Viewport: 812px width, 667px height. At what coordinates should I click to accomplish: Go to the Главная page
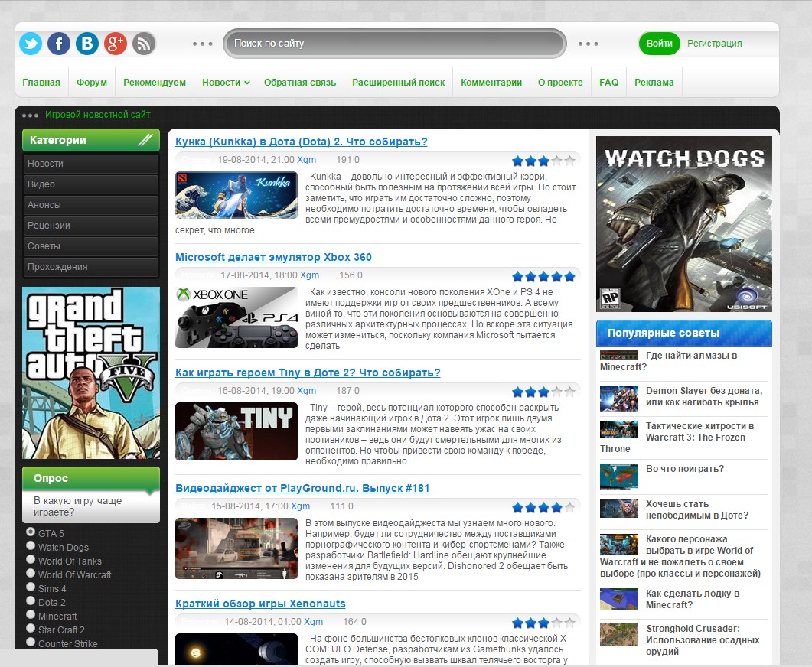pos(41,83)
